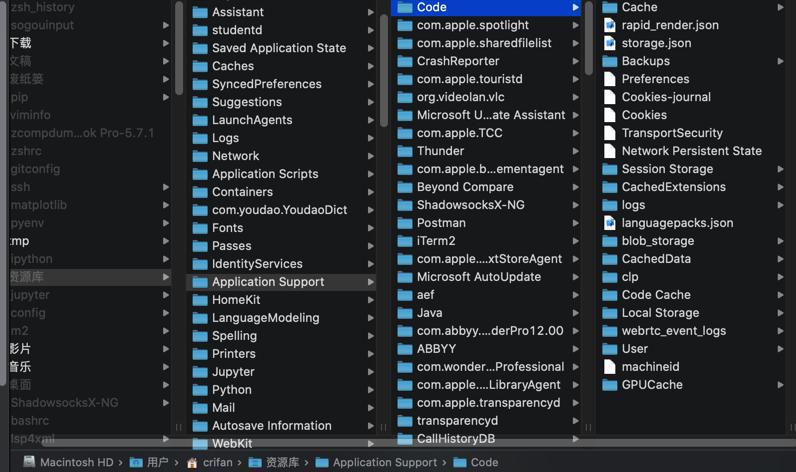Click 用户 in the path bar
This screenshot has width=796, height=472.
[157, 462]
